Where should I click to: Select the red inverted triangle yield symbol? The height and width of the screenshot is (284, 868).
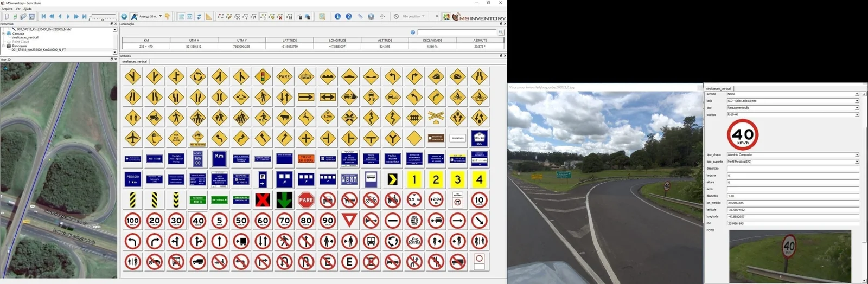tap(349, 221)
